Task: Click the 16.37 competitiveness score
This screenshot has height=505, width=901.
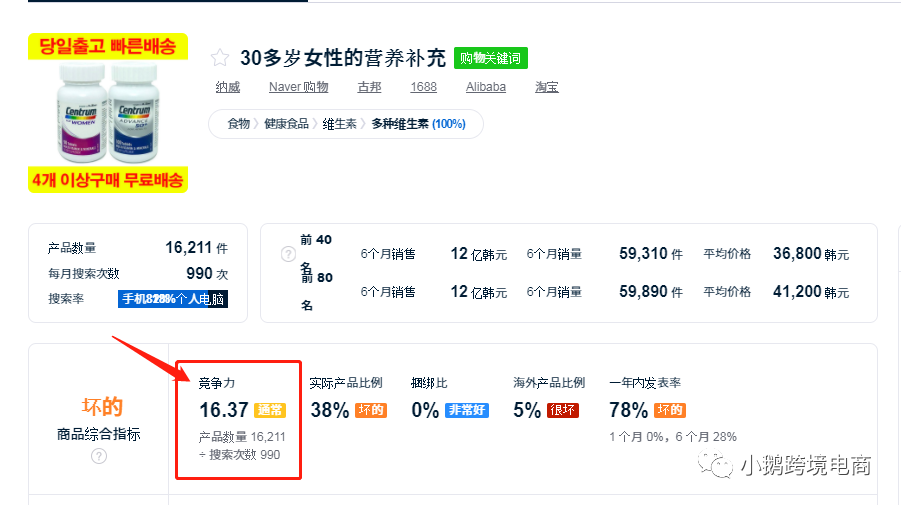Action: coord(224,410)
